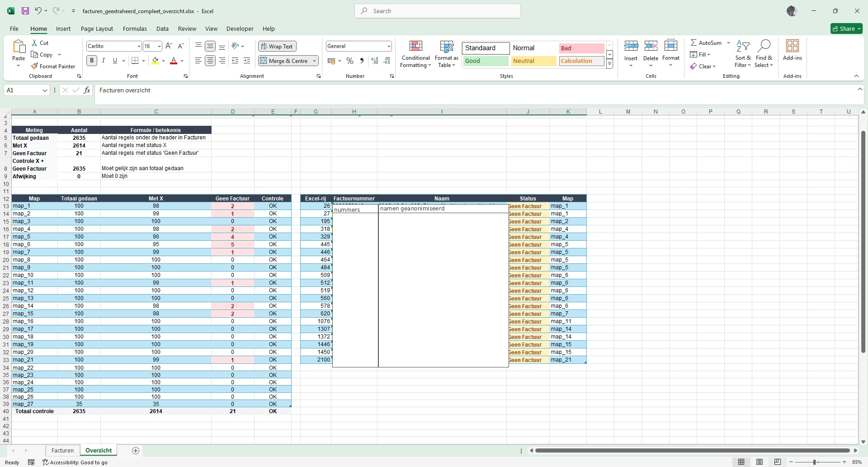The width and height of the screenshot is (868, 467).
Task: Click Accessibility: Good to go status
Action: click(75, 462)
